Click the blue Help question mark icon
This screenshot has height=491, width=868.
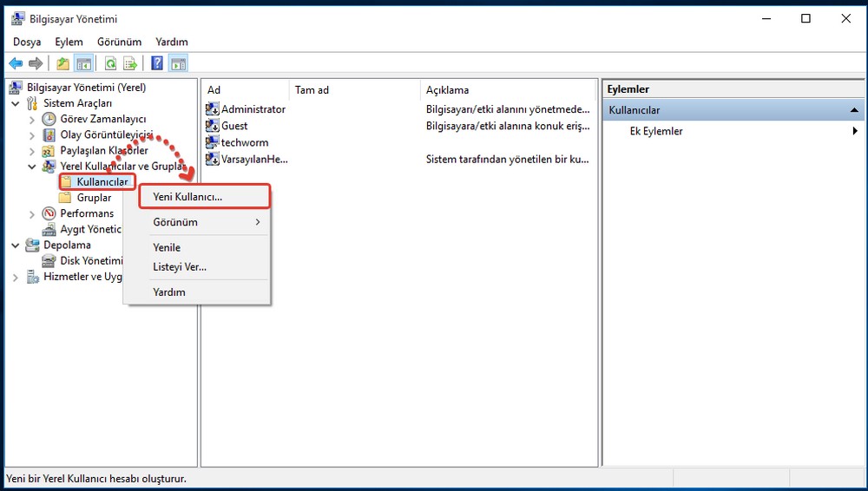(x=157, y=63)
